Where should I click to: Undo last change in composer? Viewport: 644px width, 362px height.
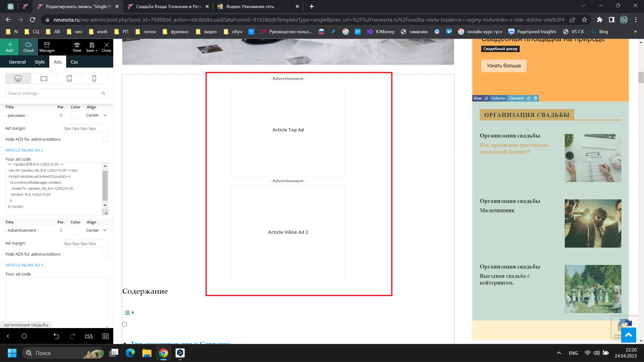[56, 336]
